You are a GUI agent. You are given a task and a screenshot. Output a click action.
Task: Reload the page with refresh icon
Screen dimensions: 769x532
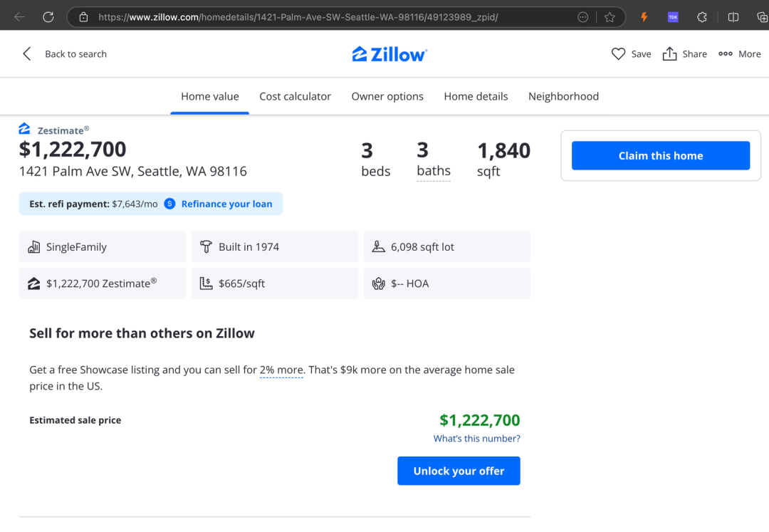tap(48, 17)
